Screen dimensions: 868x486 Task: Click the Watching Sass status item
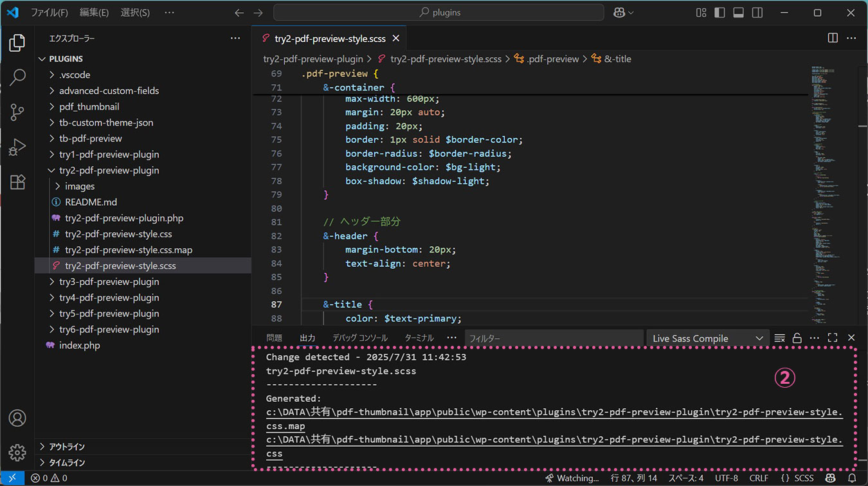pyautogui.click(x=572, y=478)
